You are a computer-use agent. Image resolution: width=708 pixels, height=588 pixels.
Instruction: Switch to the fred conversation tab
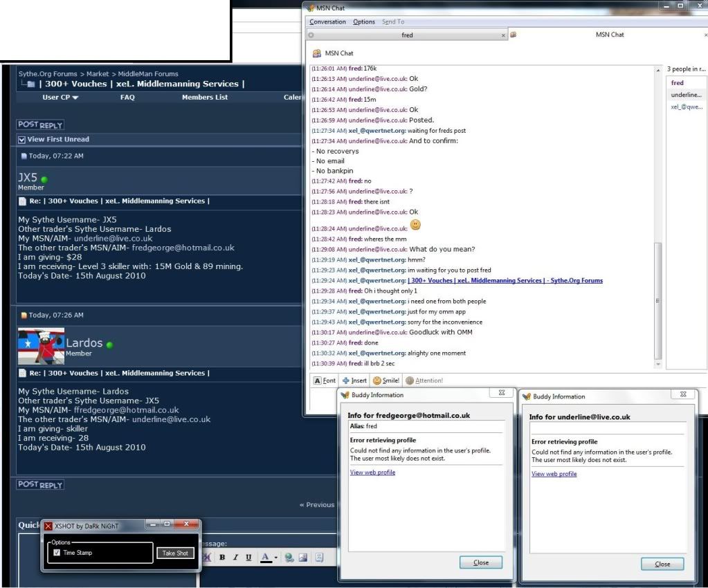pyautogui.click(x=407, y=35)
